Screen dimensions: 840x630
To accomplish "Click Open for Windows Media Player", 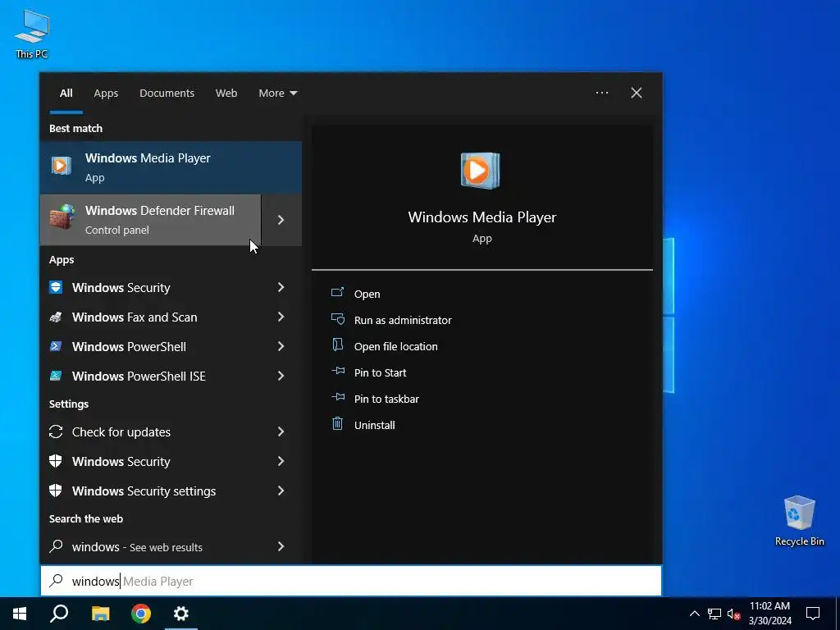I will tap(367, 294).
